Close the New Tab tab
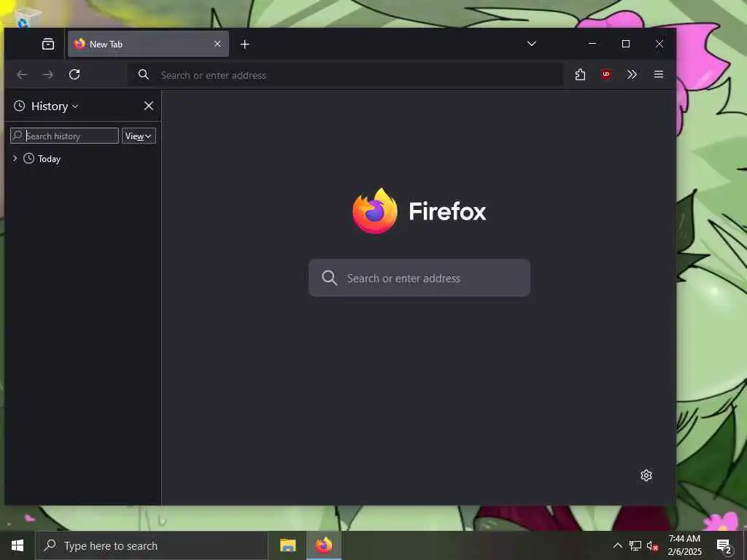The width and height of the screenshot is (747, 560). click(217, 44)
